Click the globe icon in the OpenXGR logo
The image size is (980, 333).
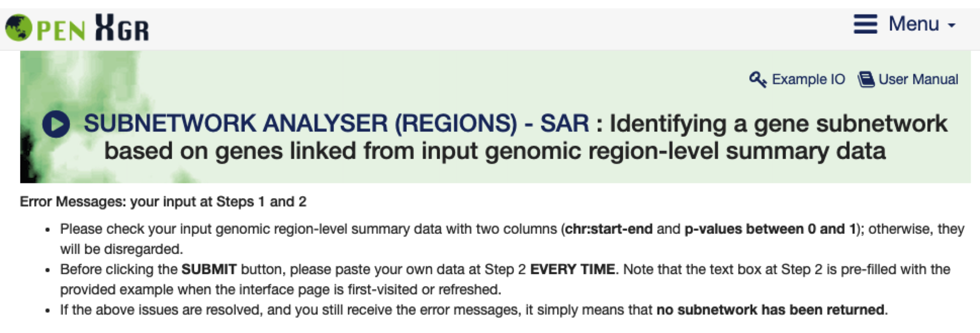pos(19,27)
